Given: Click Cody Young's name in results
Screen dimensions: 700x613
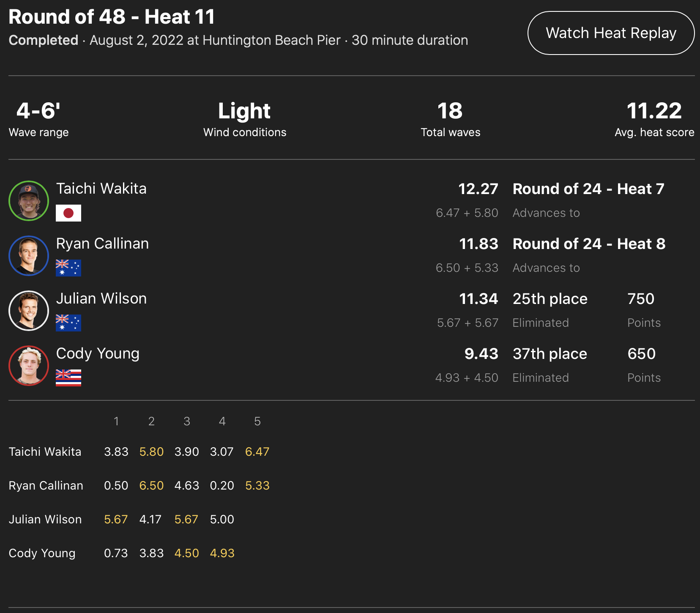Looking at the screenshot, I should (x=98, y=353).
